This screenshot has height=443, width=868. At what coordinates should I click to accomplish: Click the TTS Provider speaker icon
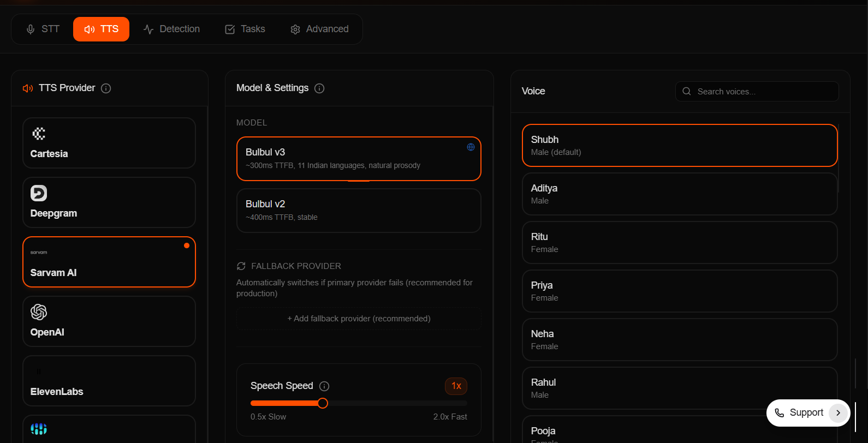28,88
